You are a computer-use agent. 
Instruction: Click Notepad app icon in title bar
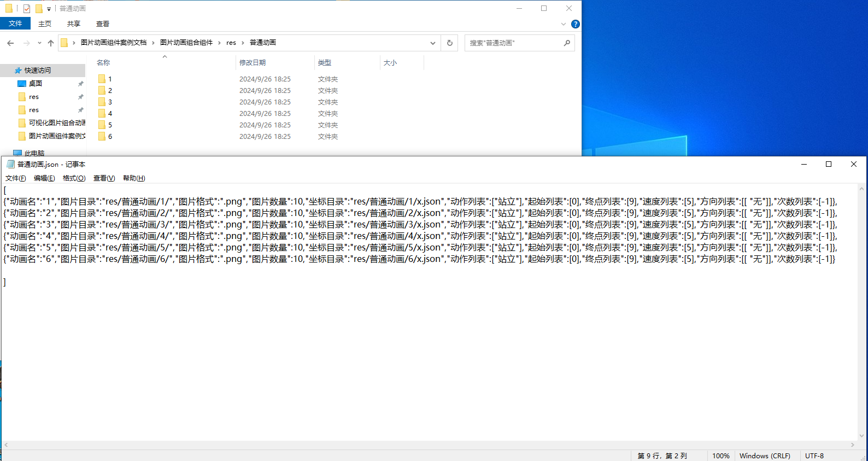(x=10, y=164)
